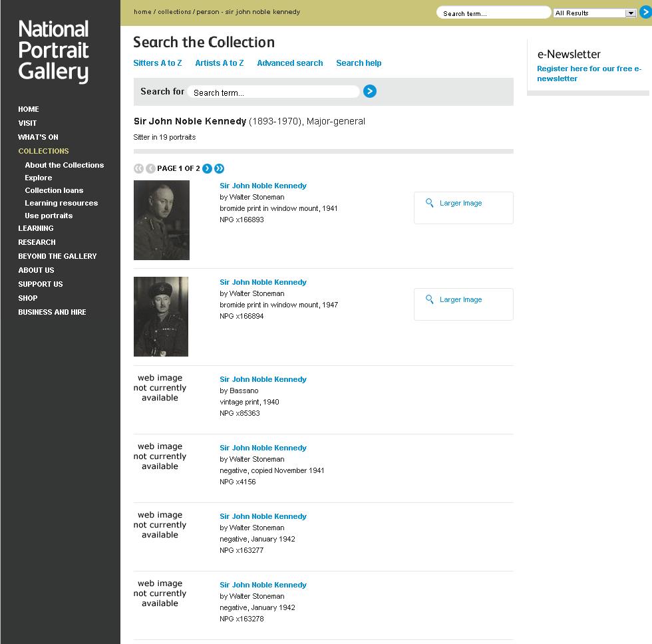
Task: Open BUSINESS AND HIRE in the sidebar
Action: coord(52,312)
